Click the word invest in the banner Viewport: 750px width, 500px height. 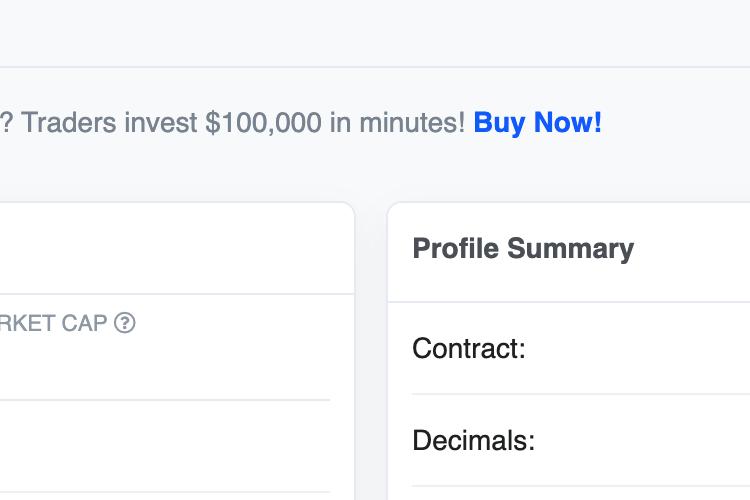(161, 123)
